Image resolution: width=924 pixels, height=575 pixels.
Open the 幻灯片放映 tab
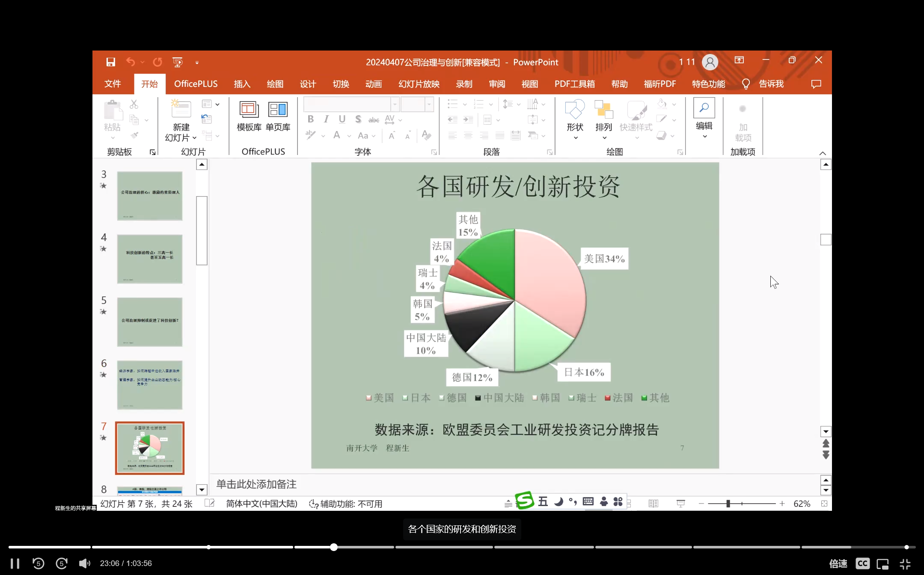point(419,84)
